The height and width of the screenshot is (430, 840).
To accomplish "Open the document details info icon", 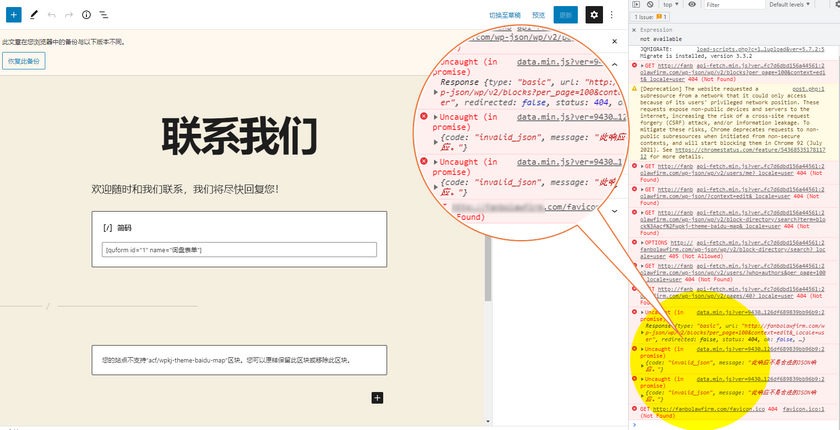I will tap(86, 15).
